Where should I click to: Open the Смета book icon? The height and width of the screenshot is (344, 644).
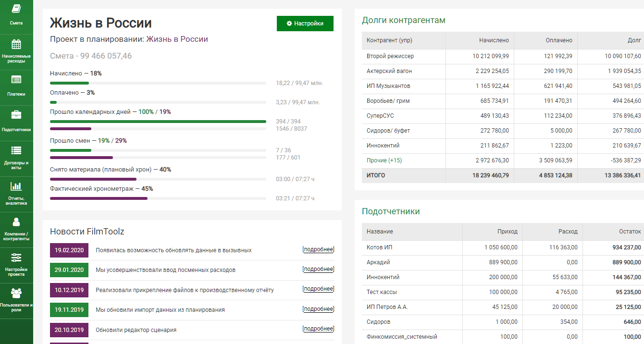16,9
